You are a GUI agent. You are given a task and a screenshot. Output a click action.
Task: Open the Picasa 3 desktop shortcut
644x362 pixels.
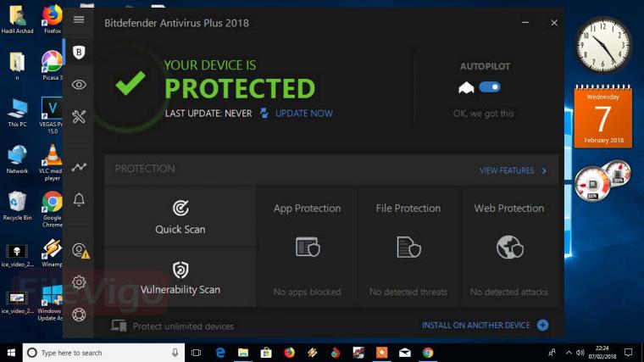tap(53, 66)
